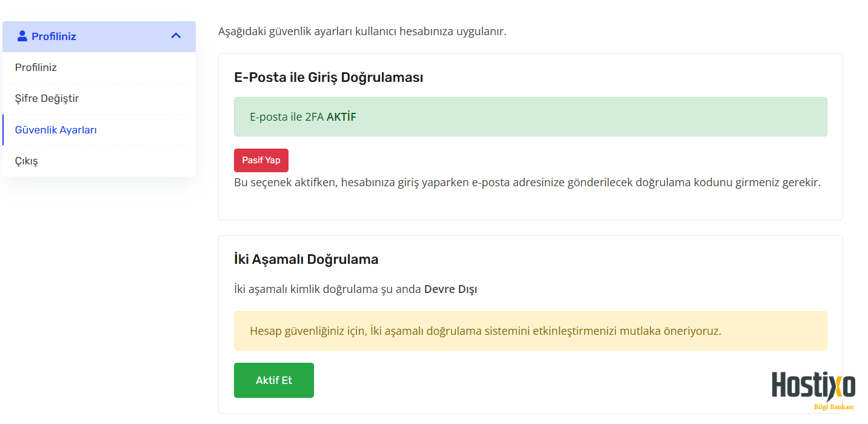
Task: Enable two-step verification with Aktif Et
Action: point(274,380)
